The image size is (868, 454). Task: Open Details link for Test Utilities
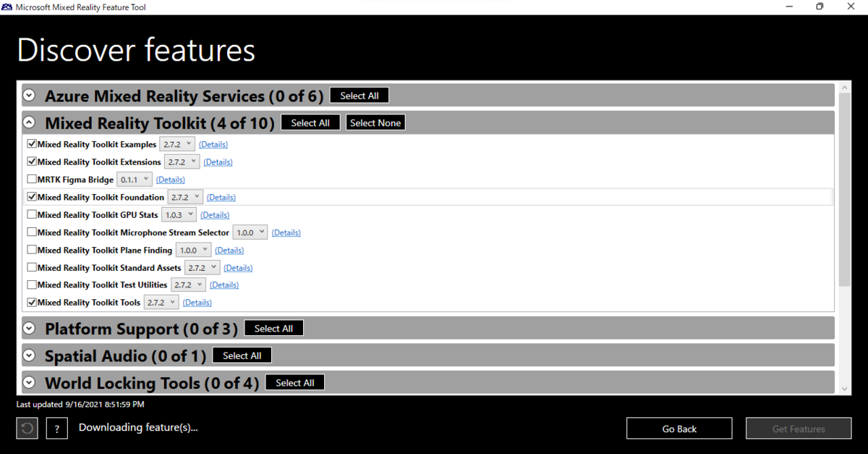tap(224, 285)
